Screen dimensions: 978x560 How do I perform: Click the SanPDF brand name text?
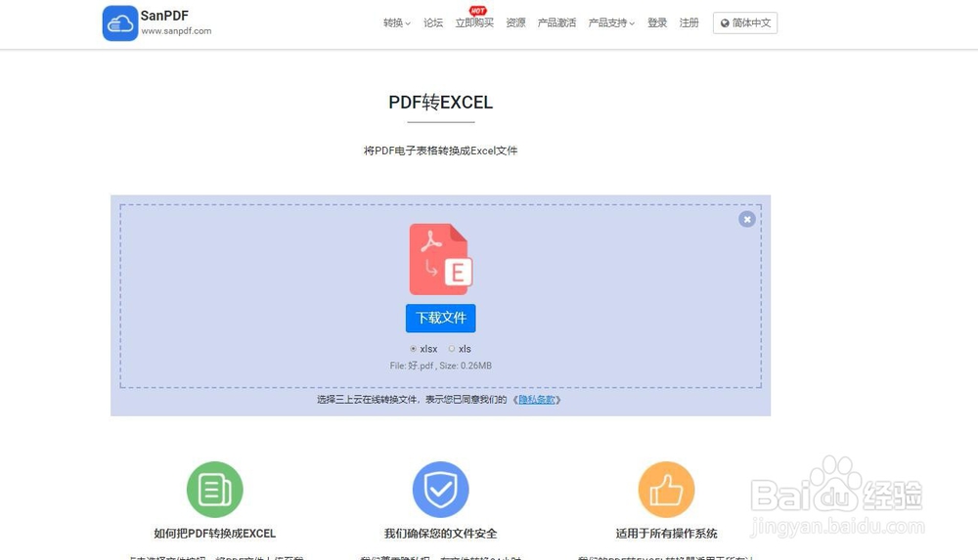click(164, 16)
